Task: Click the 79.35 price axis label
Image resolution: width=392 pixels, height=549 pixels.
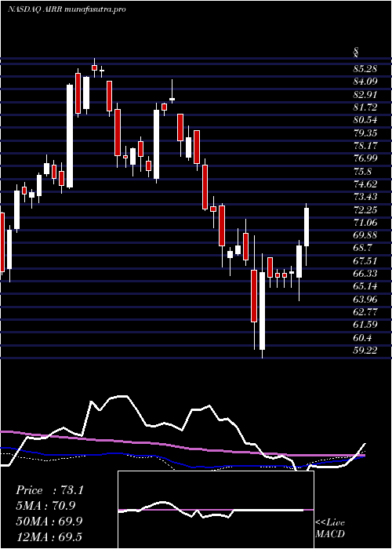Action: [x=365, y=133]
